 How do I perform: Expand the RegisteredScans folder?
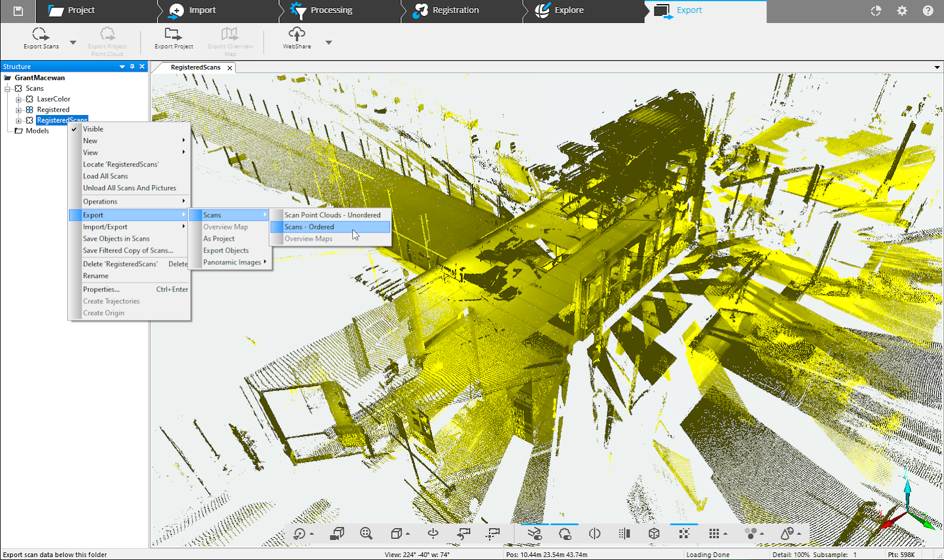[x=18, y=120]
